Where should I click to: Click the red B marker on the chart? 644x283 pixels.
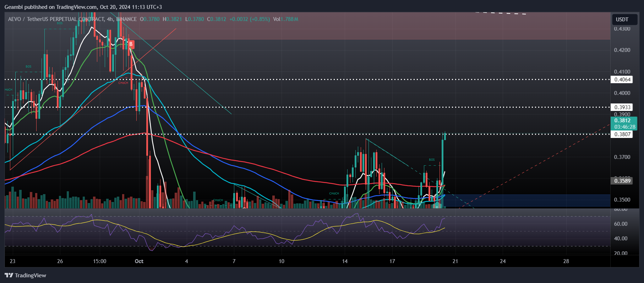[x=131, y=44]
